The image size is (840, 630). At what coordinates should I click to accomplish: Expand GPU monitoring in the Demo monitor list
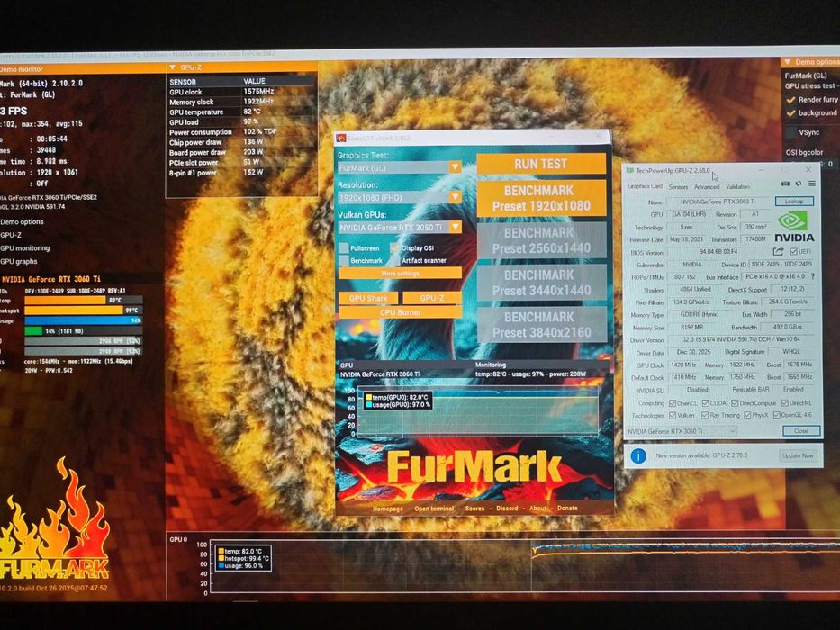[25, 248]
